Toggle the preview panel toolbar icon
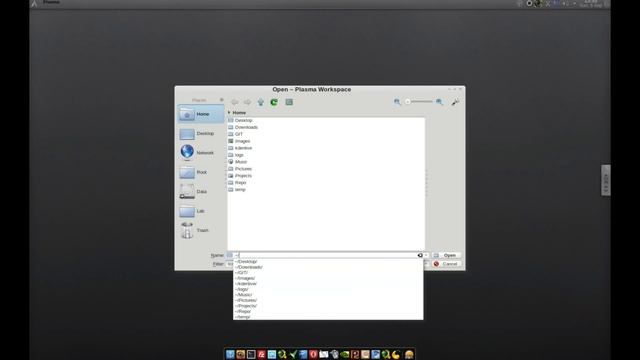This screenshot has width=640, height=360. [x=289, y=102]
